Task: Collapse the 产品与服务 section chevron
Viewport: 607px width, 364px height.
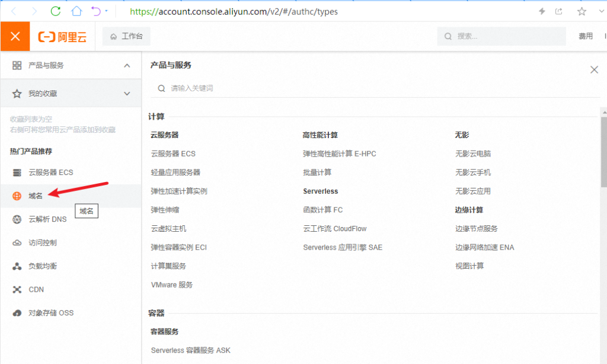Action: [127, 66]
